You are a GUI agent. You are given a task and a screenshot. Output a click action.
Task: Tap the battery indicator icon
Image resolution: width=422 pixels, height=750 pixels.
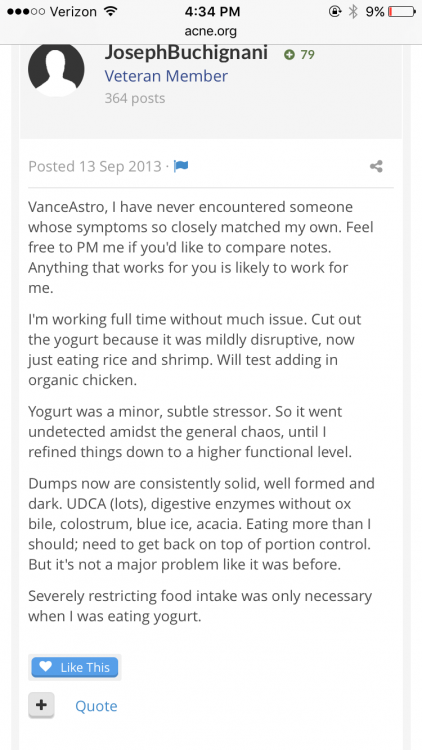[401, 11]
